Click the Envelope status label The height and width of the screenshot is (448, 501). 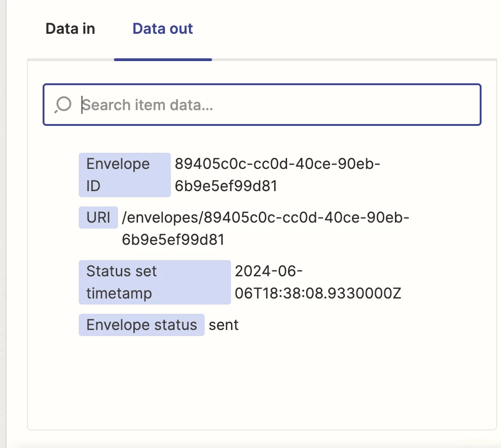click(x=141, y=325)
